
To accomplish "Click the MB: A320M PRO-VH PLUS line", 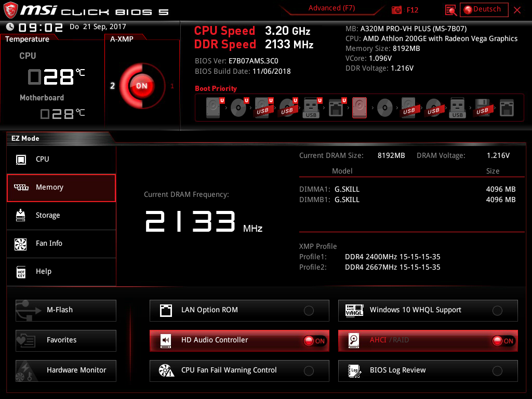I will point(406,29).
